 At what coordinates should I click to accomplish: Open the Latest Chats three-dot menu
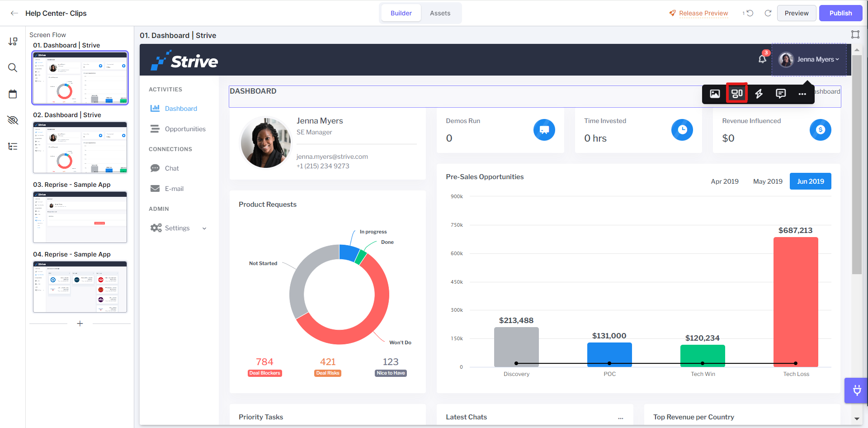coord(621,418)
